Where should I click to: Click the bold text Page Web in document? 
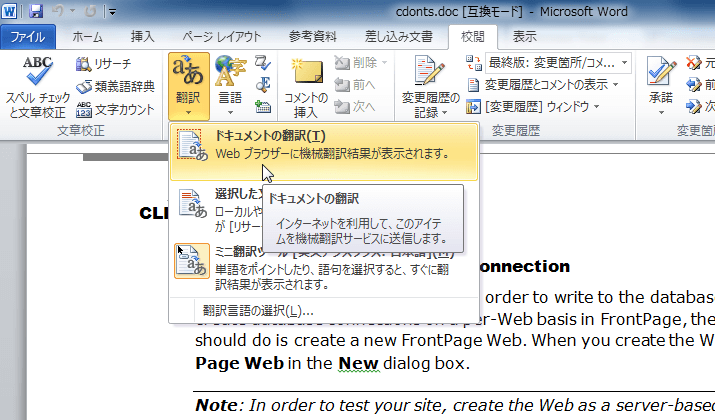pos(239,363)
